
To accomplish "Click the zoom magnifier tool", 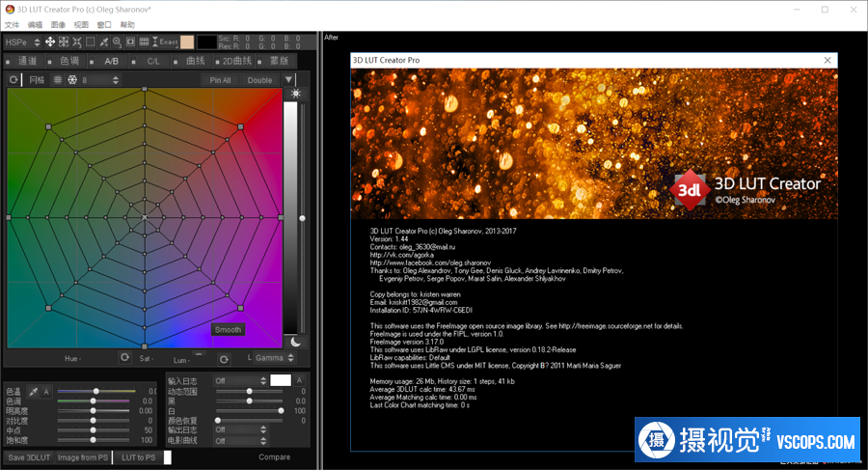I will (x=117, y=42).
